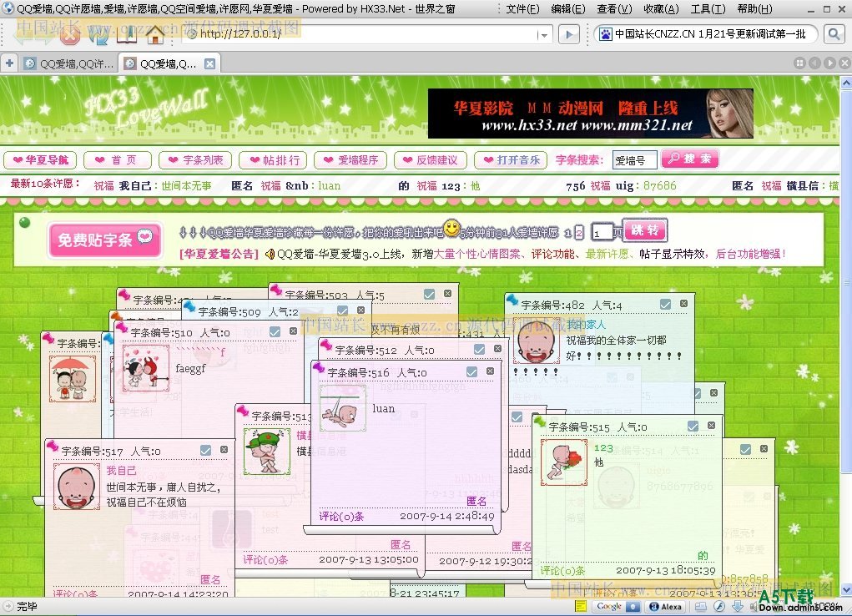Click the pushpin on note 516
This screenshot has height=616, width=852.
tap(319, 367)
